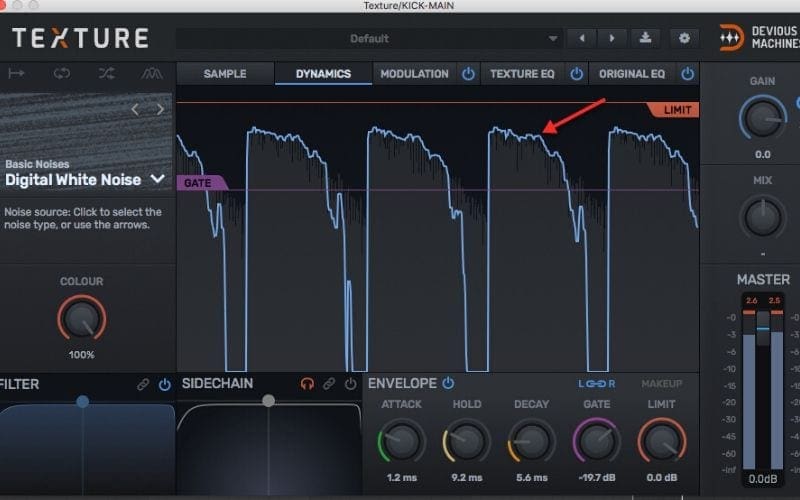Toggle Modulation power button
Viewport: 800px width, 500px height.
[x=468, y=74]
